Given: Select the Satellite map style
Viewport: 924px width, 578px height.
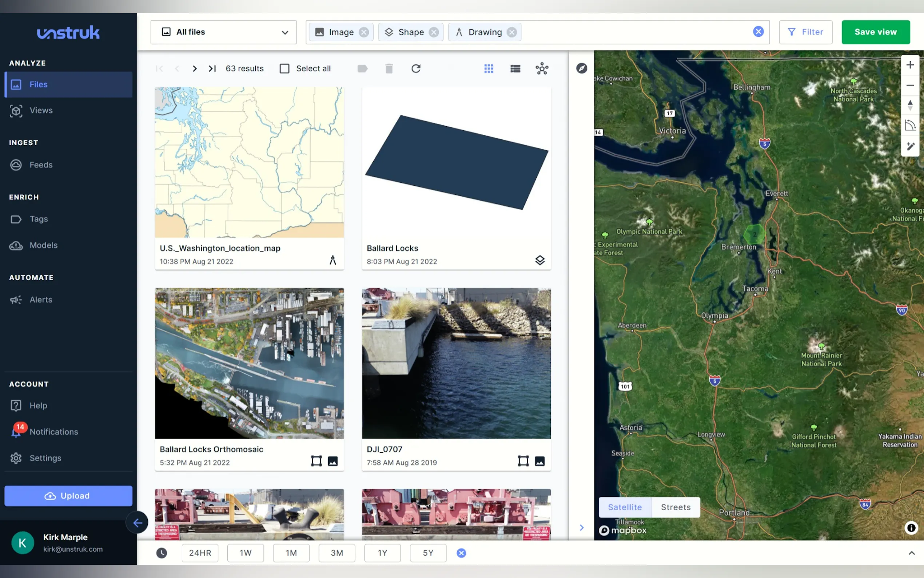Looking at the screenshot, I should tap(625, 507).
